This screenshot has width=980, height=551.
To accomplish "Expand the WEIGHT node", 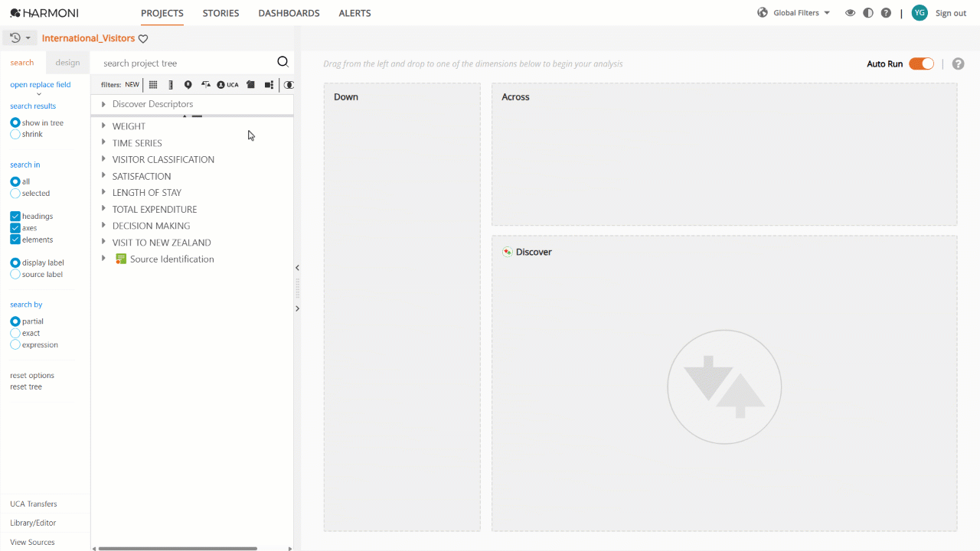I will pyautogui.click(x=103, y=126).
